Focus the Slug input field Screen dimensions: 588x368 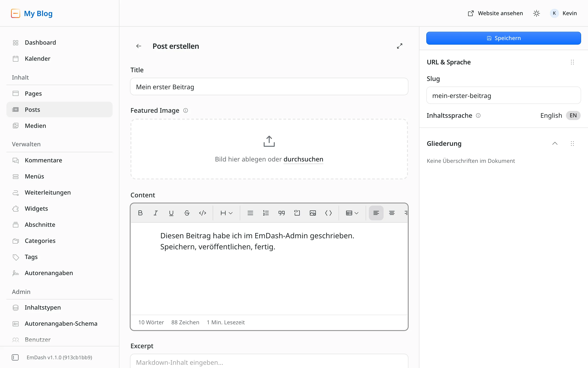pyautogui.click(x=503, y=95)
